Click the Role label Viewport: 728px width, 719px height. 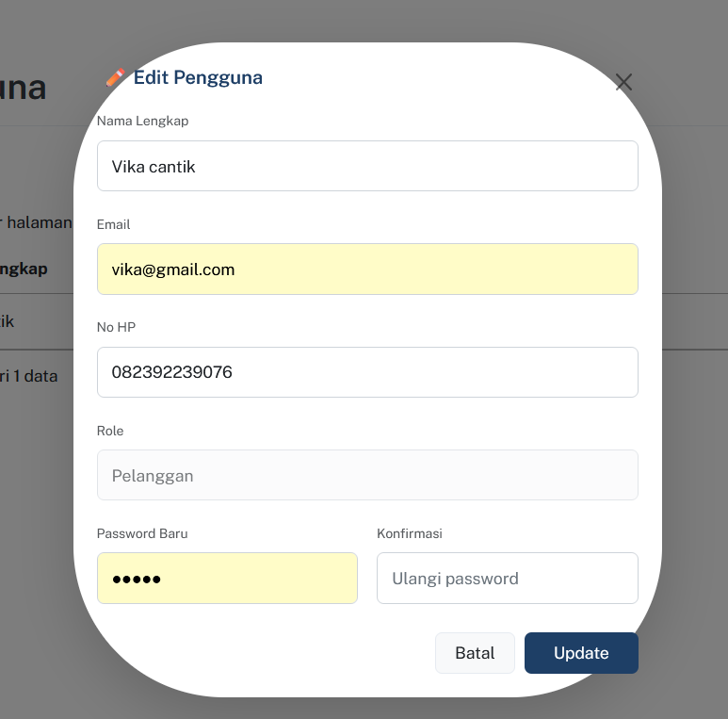point(110,431)
